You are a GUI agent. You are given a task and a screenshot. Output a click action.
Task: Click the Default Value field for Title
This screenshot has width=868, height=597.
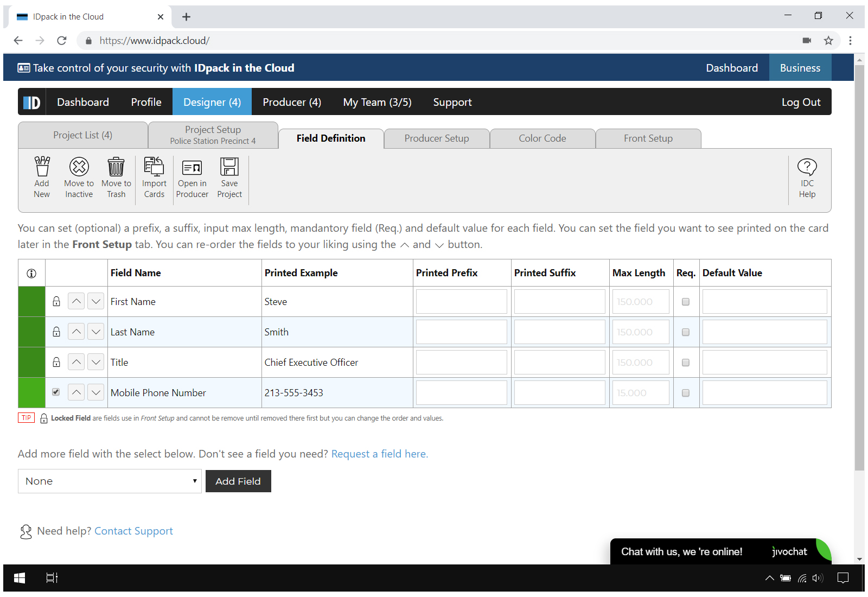coord(765,363)
